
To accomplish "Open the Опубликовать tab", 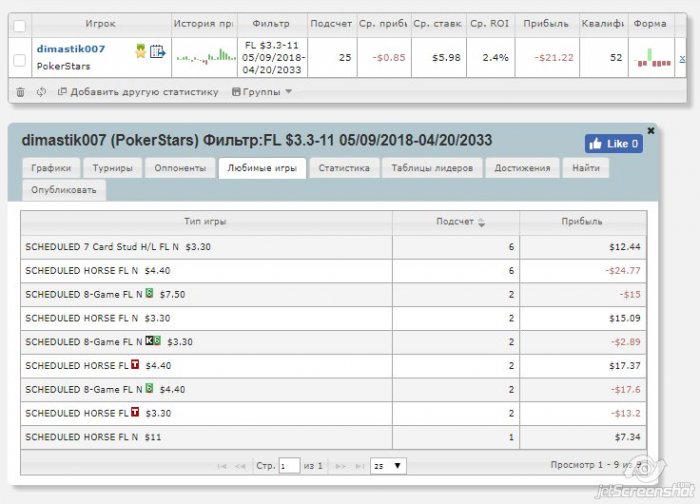I will click(64, 190).
